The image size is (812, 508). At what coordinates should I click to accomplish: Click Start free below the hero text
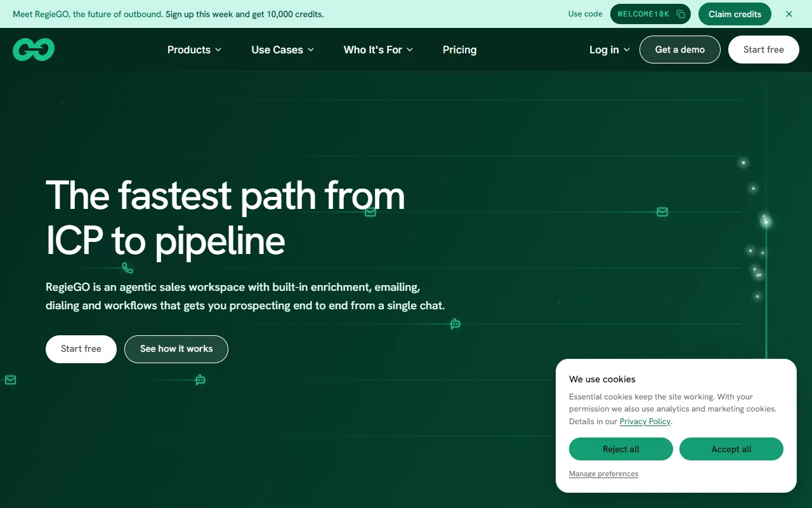pos(81,349)
